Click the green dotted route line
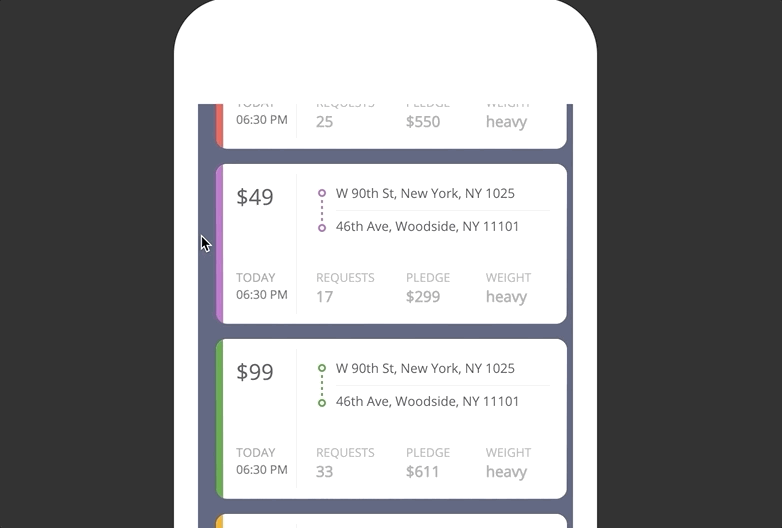Viewport: 782px width, 528px height. (x=322, y=385)
